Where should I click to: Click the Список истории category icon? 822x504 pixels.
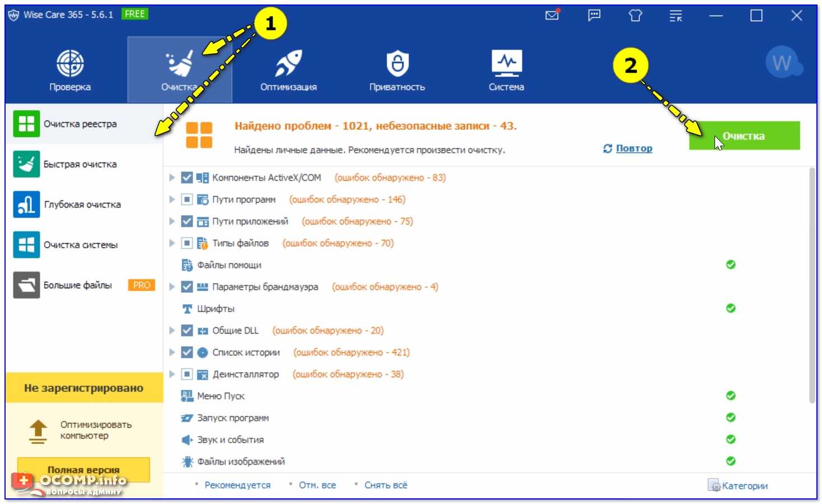(x=202, y=353)
